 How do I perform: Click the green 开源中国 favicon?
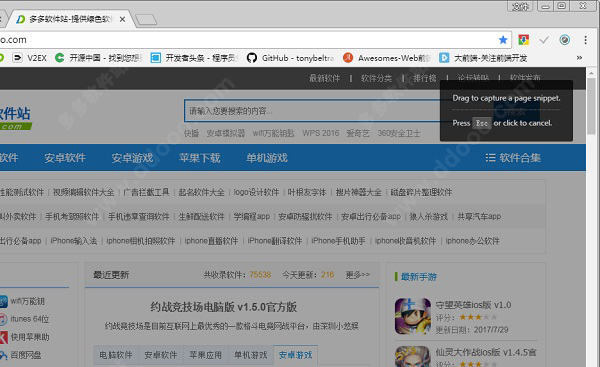point(59,58)
